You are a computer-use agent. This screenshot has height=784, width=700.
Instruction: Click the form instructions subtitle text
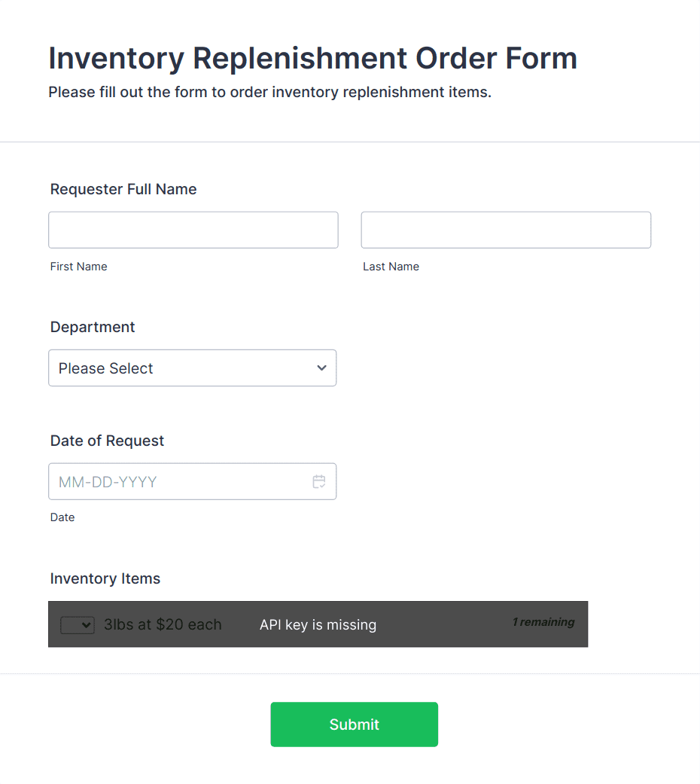[269, 93]
